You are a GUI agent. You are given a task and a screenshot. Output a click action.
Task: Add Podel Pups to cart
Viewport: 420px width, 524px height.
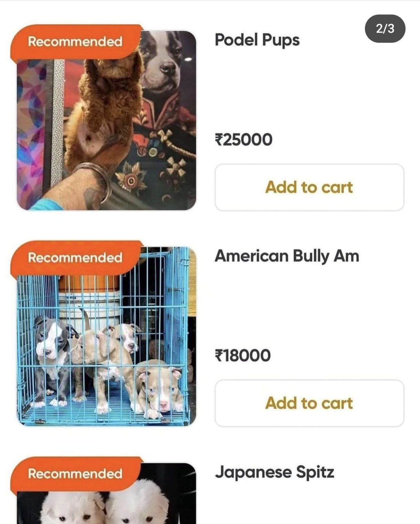point(309,187)
